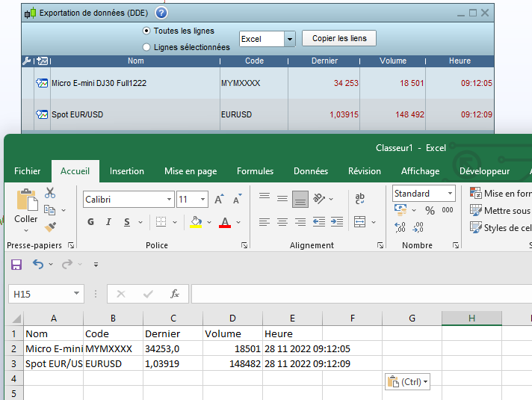The width and height of the screenshot is (532, 400).
Task: Click the Save icon in quick access
Action: click(16, 264)
